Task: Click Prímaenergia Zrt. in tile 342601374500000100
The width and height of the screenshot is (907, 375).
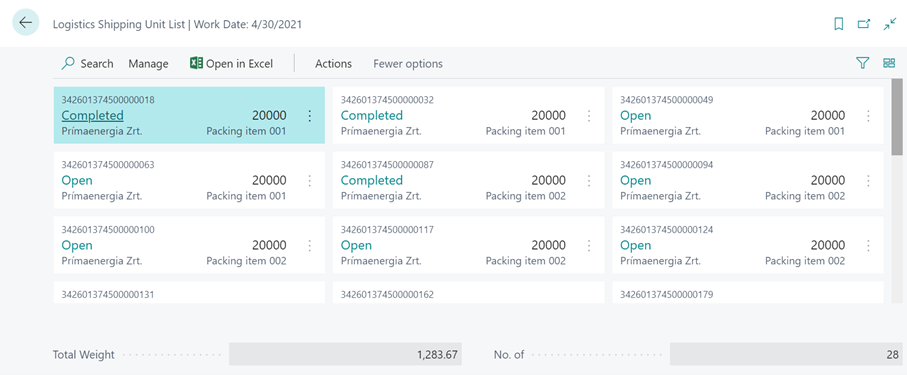Action: (102, 261)
